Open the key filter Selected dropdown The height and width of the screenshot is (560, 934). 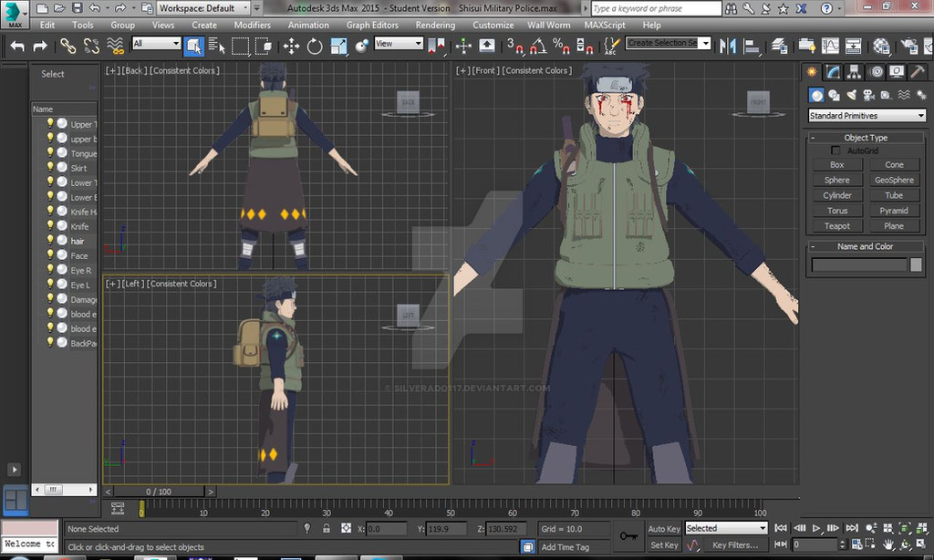[726, 528]
